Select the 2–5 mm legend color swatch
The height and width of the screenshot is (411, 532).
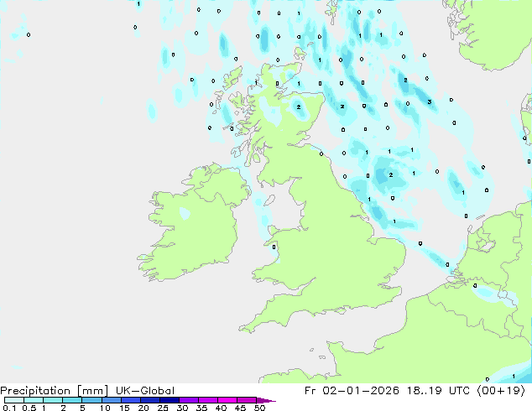72,400
